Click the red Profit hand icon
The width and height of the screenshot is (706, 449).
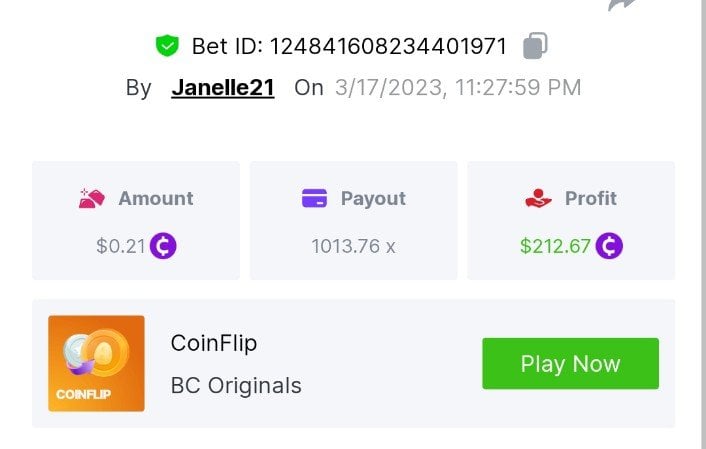[538, 198]
